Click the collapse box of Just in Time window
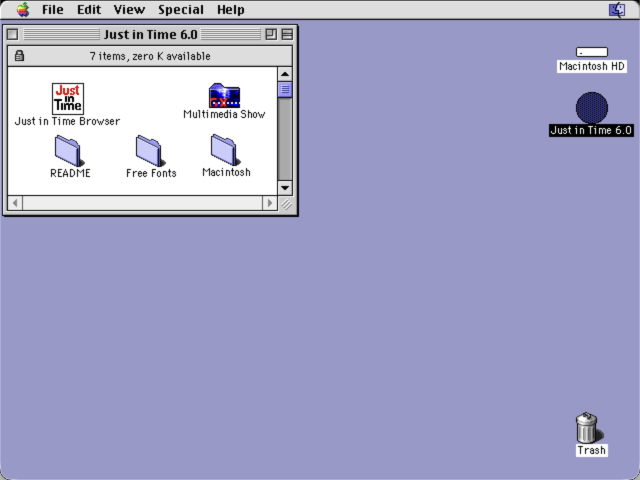Viewport: 640px width, 480px height. 287,34
